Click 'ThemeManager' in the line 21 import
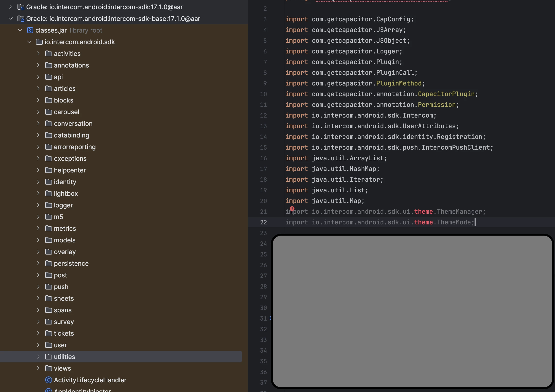Viewport: 555px width, 392px height. pos(460,212)
